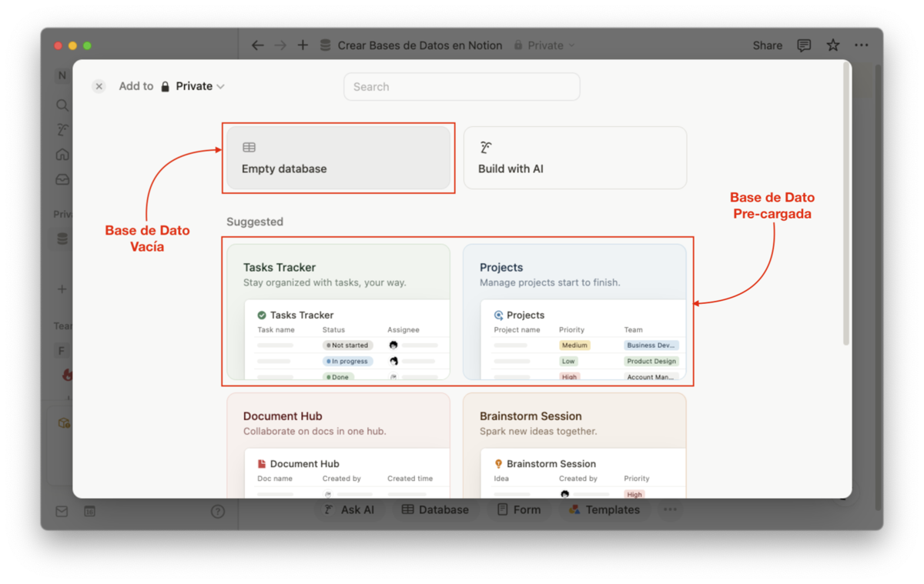Choose the Build with AI option
Screen dimensions: 924x584
tap(574, 158)
